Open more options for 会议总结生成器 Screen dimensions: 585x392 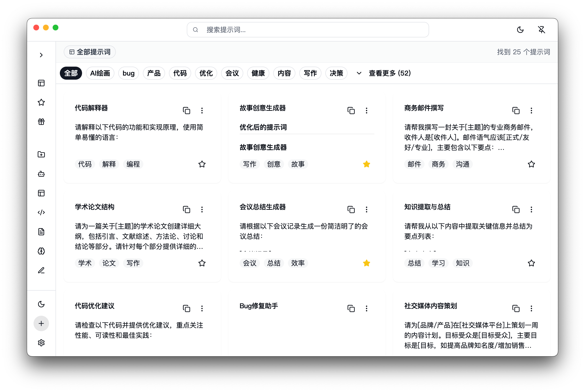pyautogui.click(x=367, y=210)
